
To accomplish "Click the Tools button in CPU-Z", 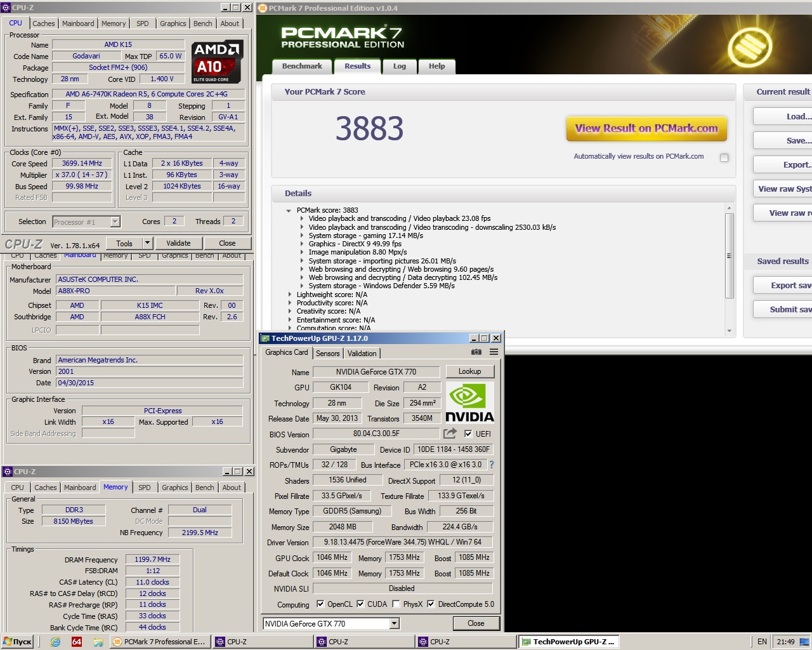I will (x=124, y=243).
